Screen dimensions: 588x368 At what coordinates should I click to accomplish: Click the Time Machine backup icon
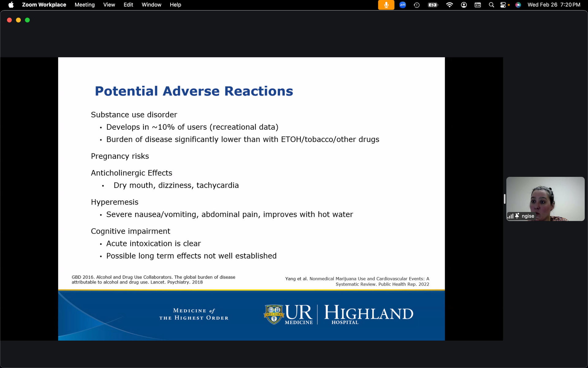tap(417, 5)
